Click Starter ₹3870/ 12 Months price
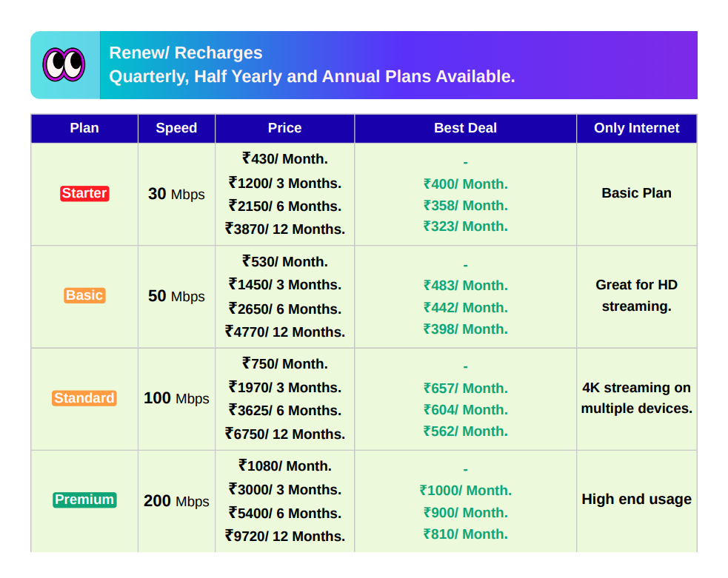Image resolution: width=728 pixels, height=578 pixels. tap(285, 229)
